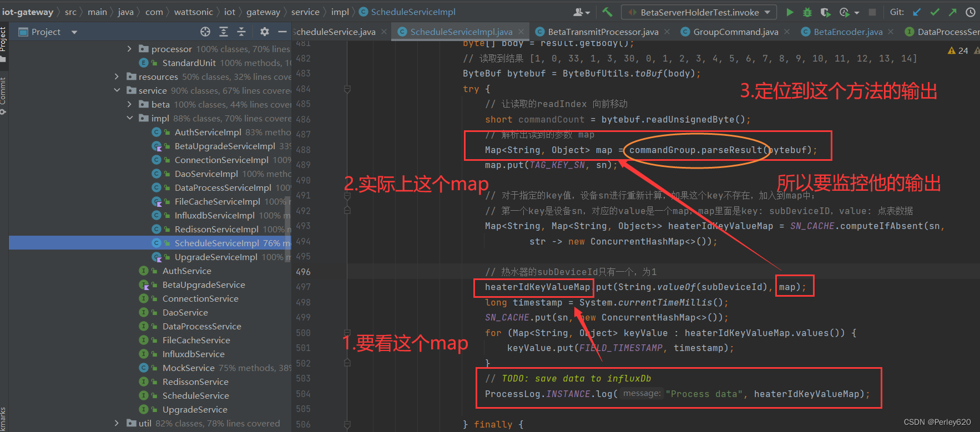Open the dropdown arrow beside profiler icon
The height and width of the screenshot is (432, 980).
point(857,12)
